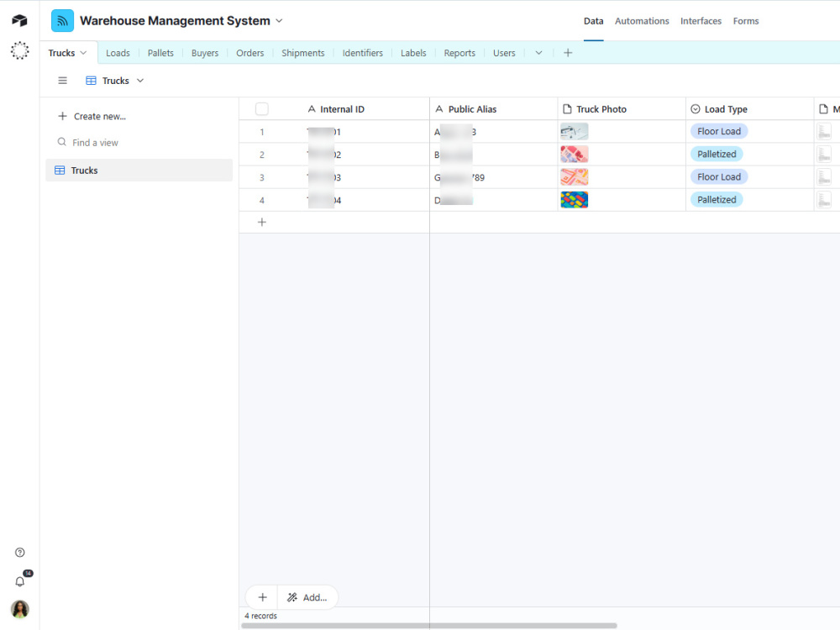Open the Labels table tab

(413, 53)
